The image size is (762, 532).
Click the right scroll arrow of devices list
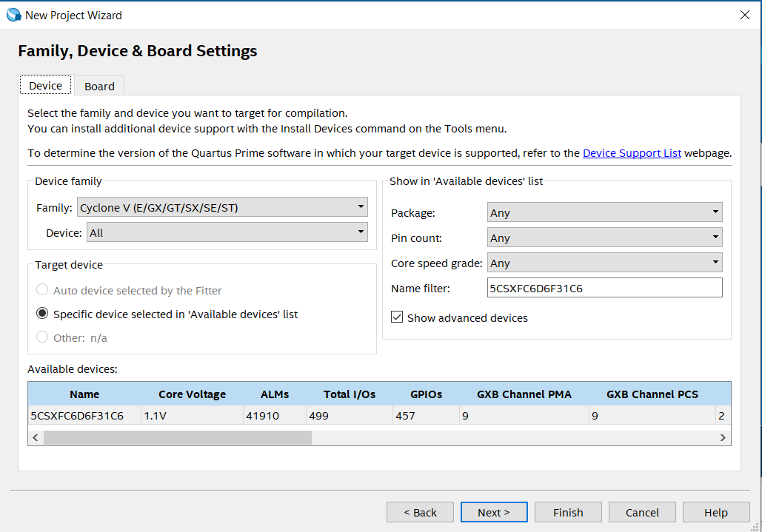tap(723, 438)
